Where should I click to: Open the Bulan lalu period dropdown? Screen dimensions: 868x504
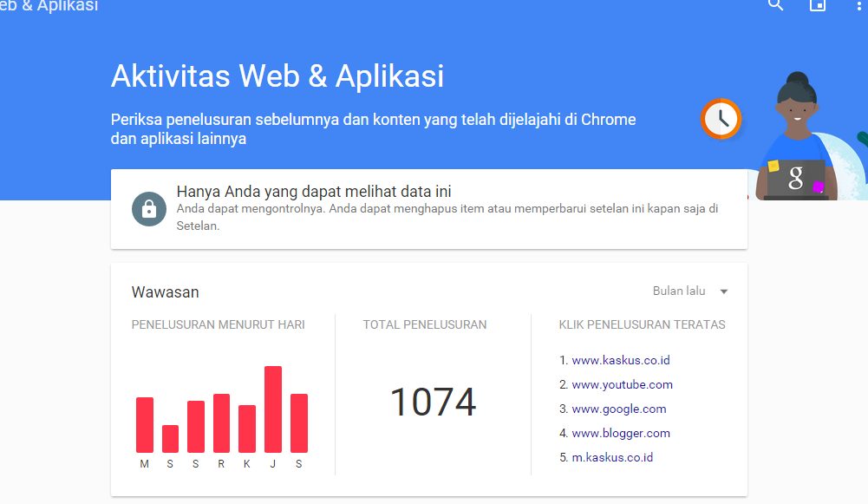click(x=690, y=291)
